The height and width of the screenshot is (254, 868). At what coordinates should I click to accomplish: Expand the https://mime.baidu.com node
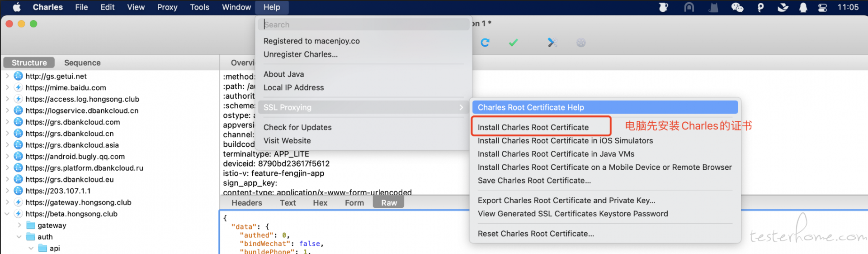pos(7,87)
